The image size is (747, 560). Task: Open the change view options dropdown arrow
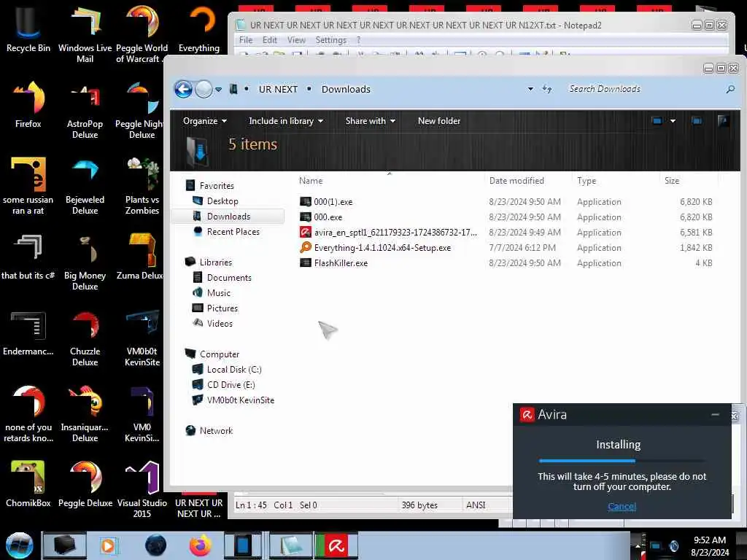click(673, 121)
